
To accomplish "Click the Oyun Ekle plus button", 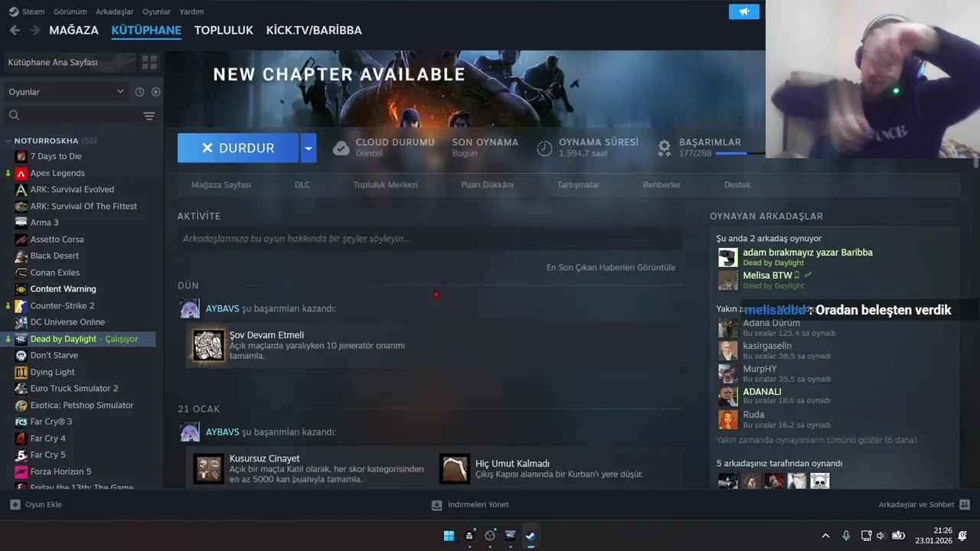I will (15, 504).
